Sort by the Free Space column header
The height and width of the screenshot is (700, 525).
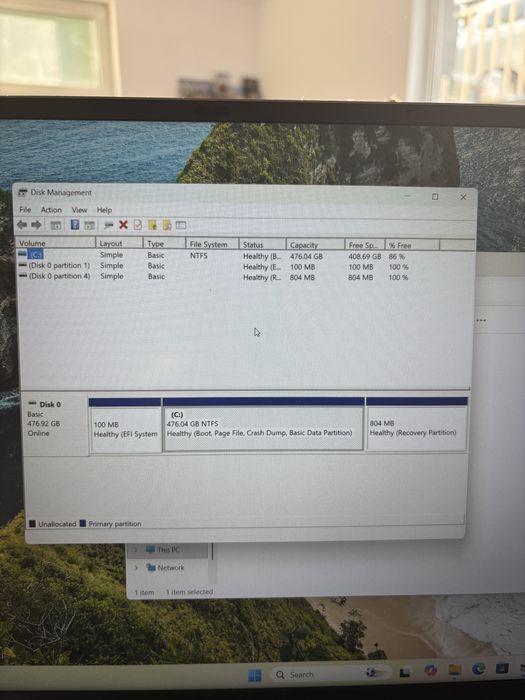pyautogui.click(x=365, y=245)
